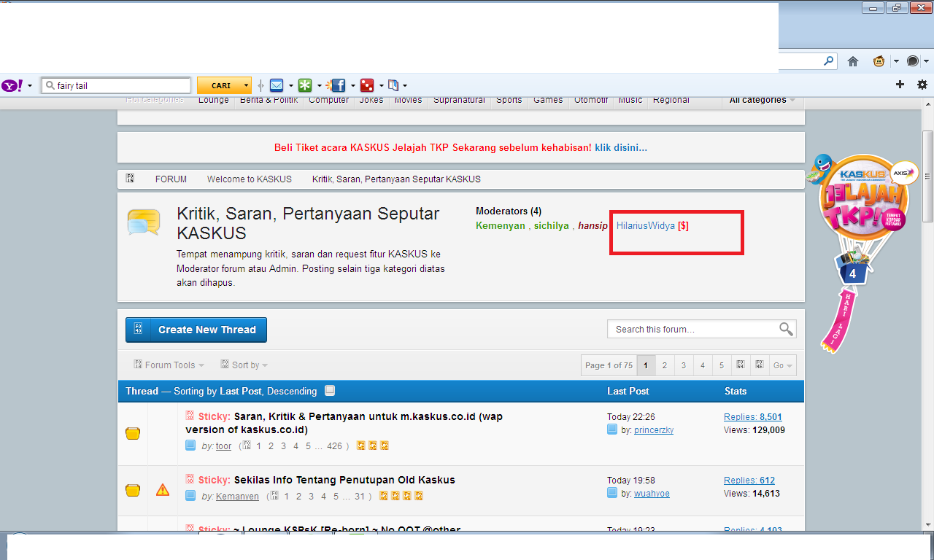Go to page 5 of threads
This screenshot has width=934, height=560.
pos(721,365)
